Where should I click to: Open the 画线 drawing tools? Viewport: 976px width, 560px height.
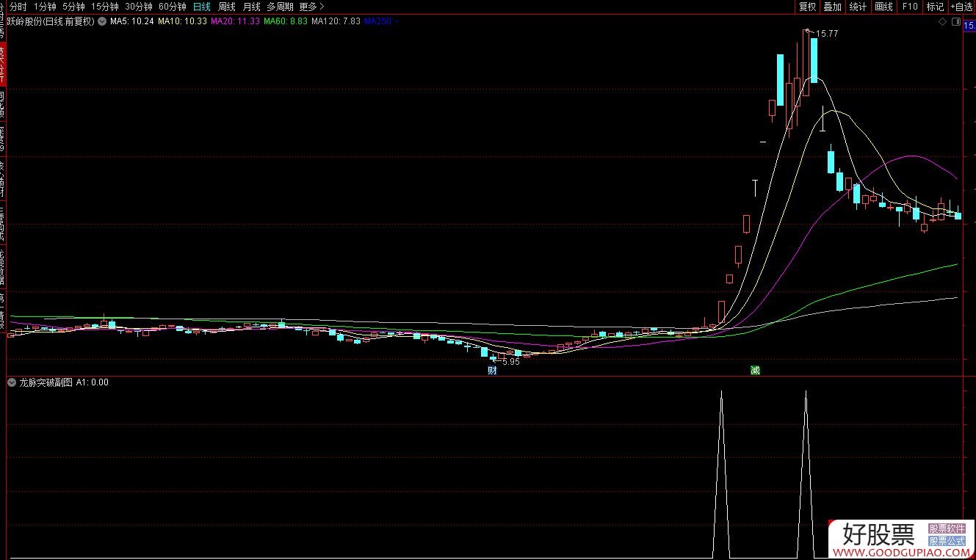tap(883, 7)
